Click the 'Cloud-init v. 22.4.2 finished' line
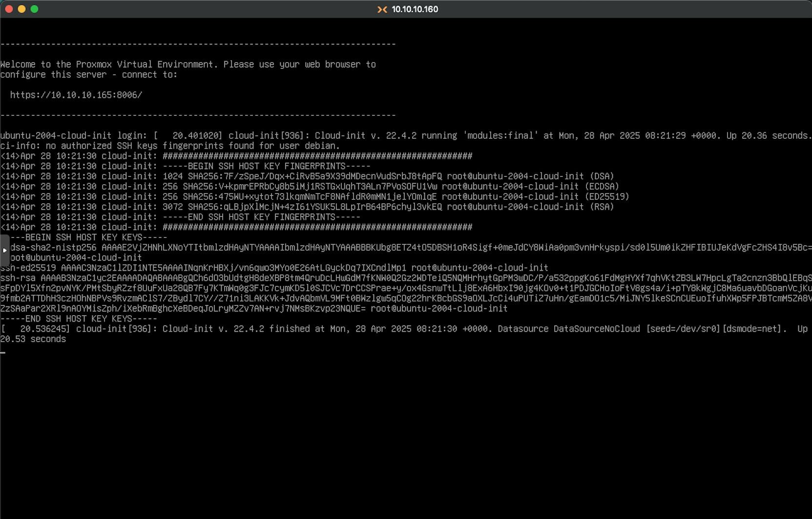The height and width of the screenshot is (519, 812). pos(404,329)
